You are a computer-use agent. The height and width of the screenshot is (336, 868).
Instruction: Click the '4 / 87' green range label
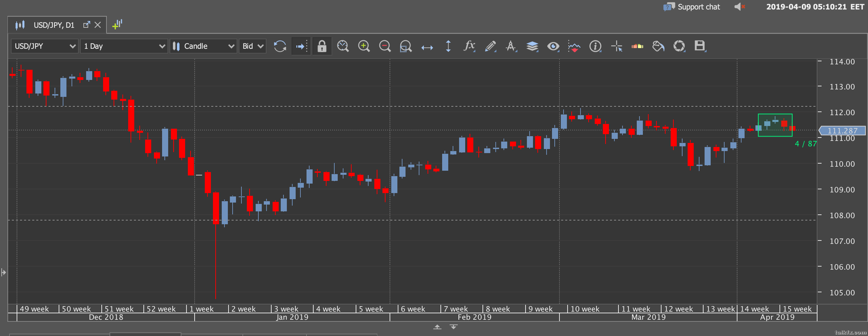tap(806, 144)
